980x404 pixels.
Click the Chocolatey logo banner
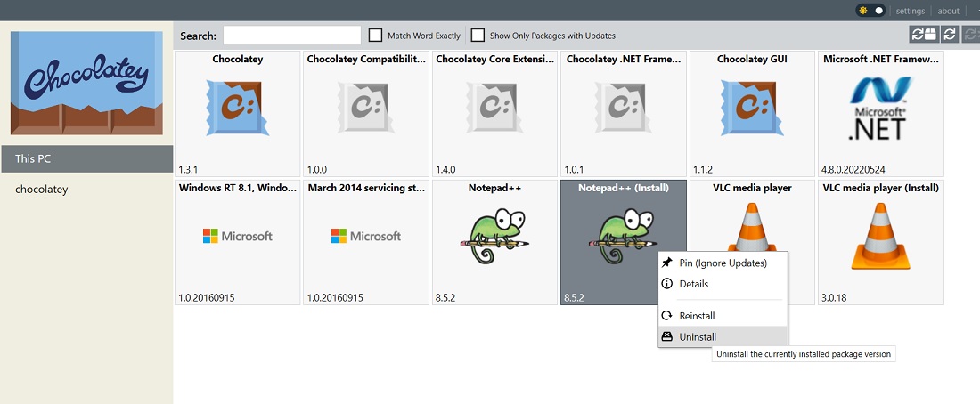[x=87, y=83]
